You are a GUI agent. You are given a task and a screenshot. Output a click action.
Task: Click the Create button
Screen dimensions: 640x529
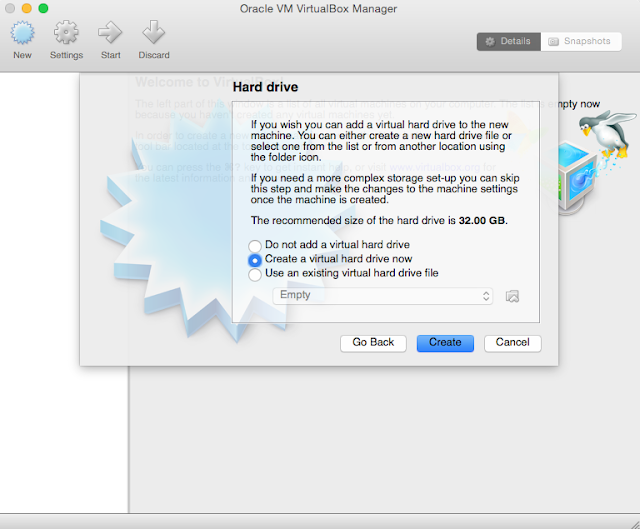tap(445, 343)
